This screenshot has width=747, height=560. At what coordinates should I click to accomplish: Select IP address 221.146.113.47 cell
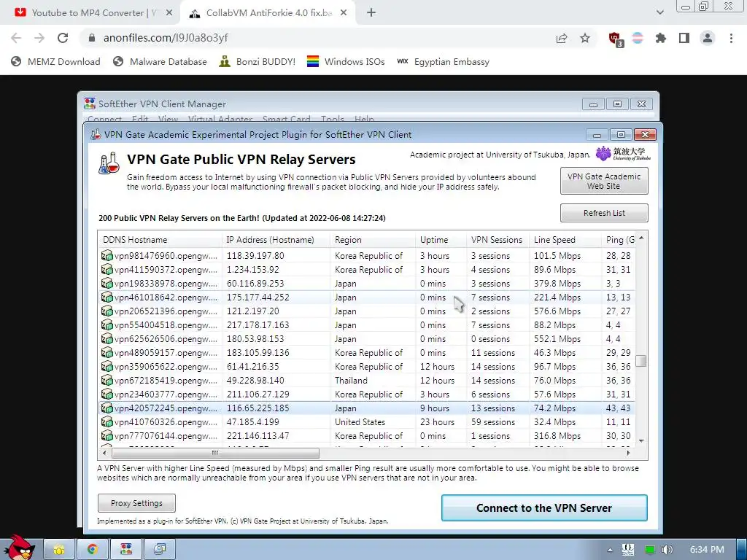click(x=258, y=436)
